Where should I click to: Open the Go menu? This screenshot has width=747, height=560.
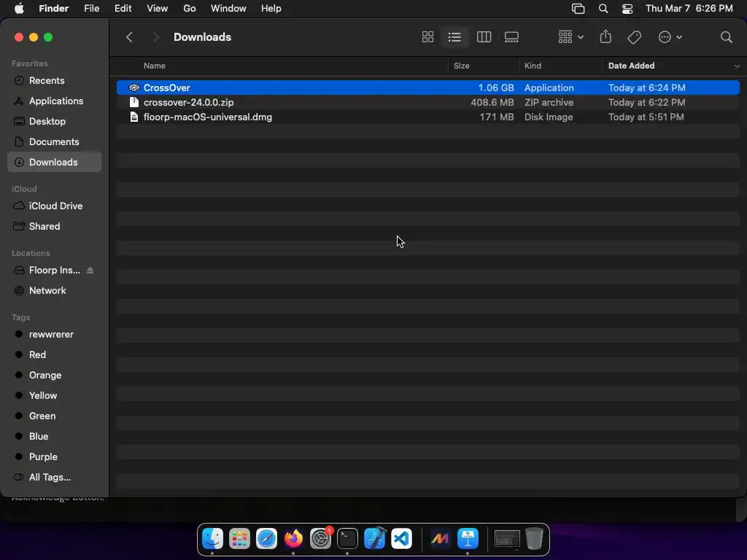[x=190, y=9]
